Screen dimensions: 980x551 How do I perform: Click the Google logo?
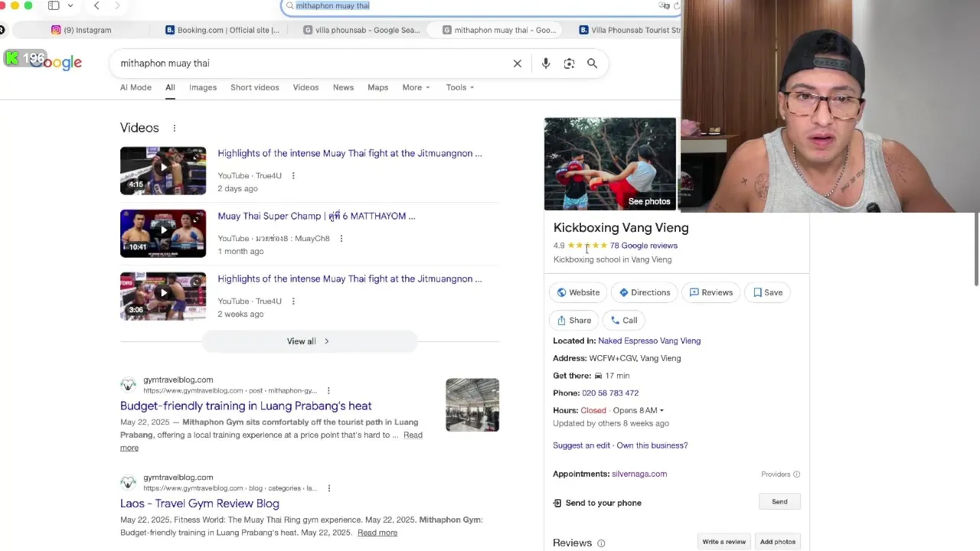click(56, 63)
